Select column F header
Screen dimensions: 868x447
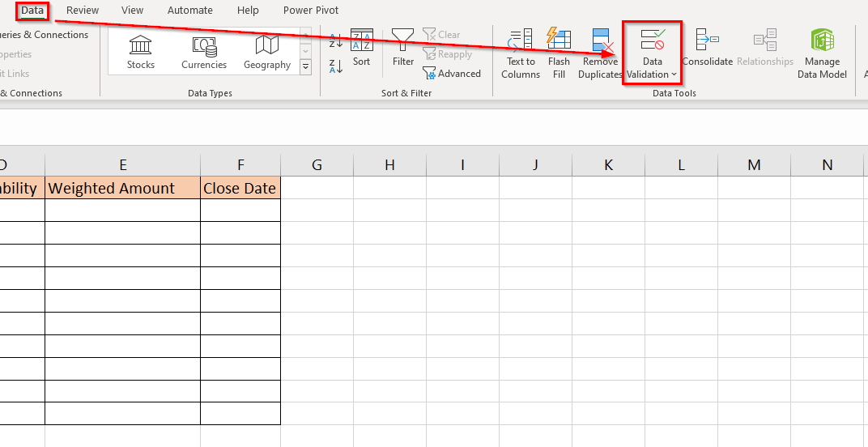(x=240, y=164)
